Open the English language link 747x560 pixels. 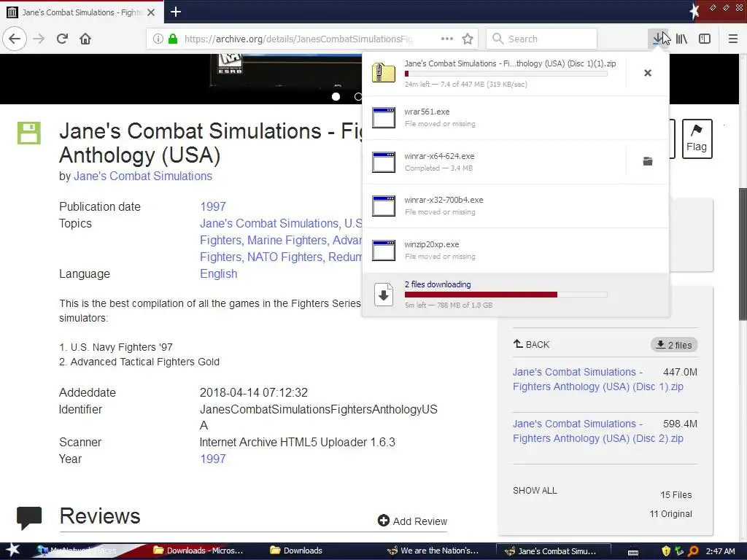point(219,274)
